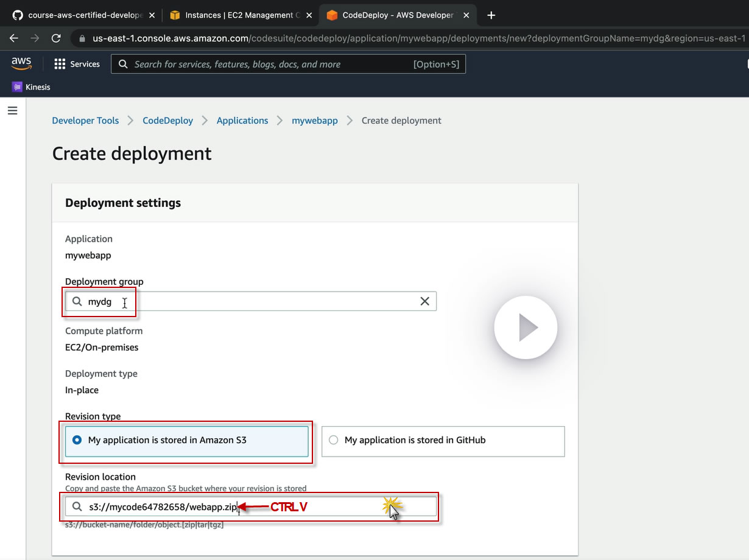Image resolution: width=749 pixels, height=560 pixels.
Task: Open the hamburger side navigation menu
Action: [12, 111]
